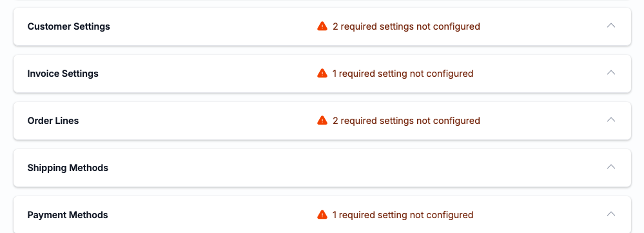Toggle the Payment Methods section chevron

click(611, 214)
